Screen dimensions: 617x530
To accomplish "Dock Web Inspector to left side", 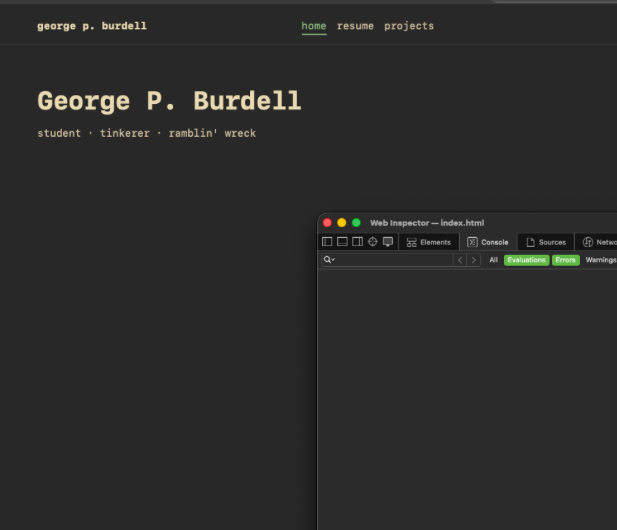I will 327,242.
